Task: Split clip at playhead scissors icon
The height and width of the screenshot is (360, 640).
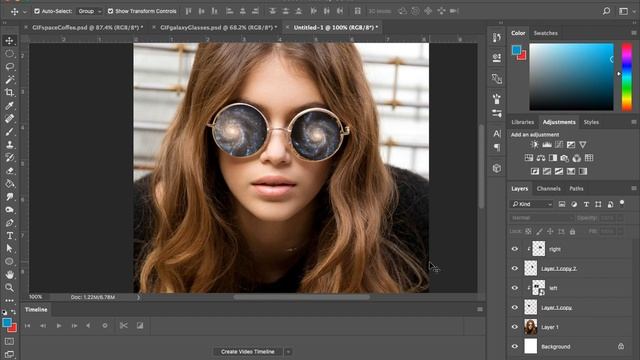Action: (x=123, y=325)
